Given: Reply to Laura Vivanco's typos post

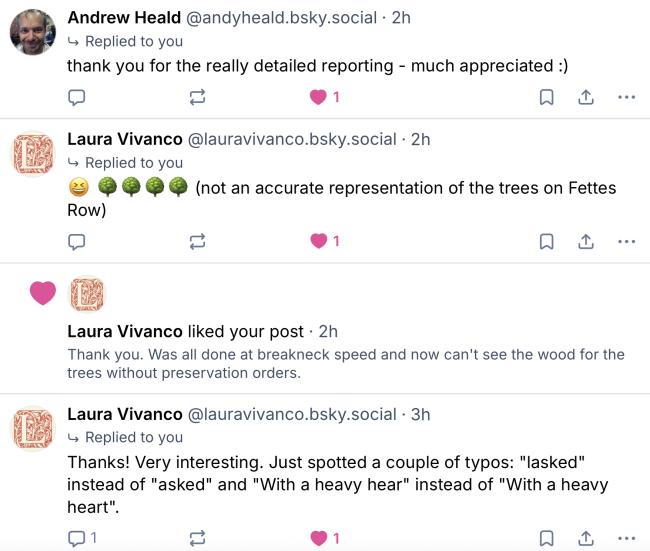Looking at the screenshot, I should [x=76, y=538].
